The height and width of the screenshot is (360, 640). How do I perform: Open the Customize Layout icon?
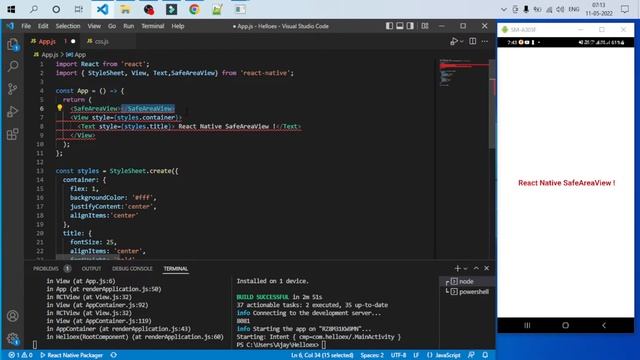pyautogui.click(x=425, y=26)
